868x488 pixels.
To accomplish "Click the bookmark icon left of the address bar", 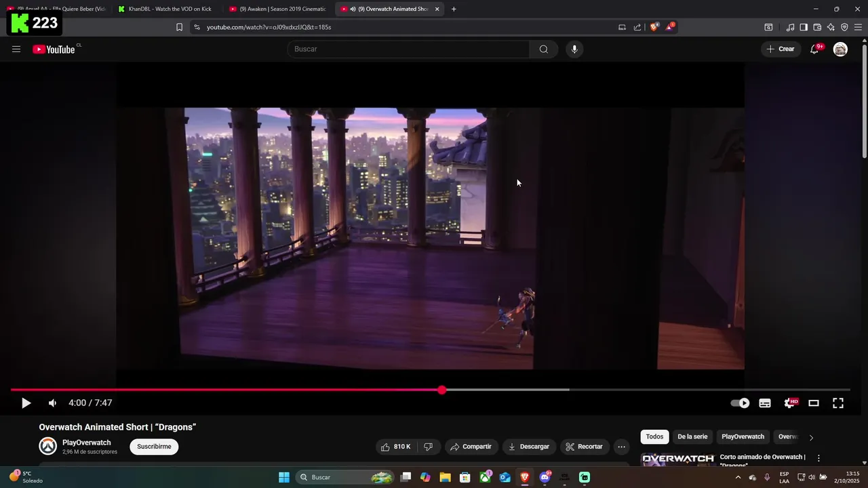I will click(179, 27).
